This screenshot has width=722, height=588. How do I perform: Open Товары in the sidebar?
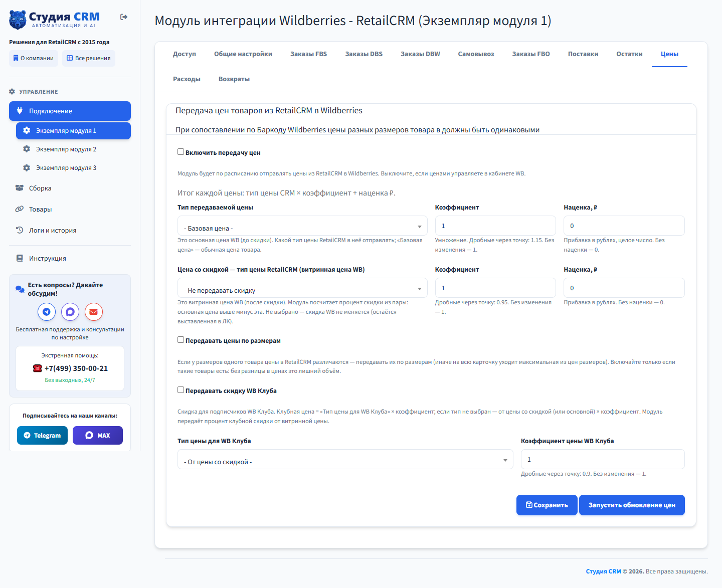coord(70,209)
